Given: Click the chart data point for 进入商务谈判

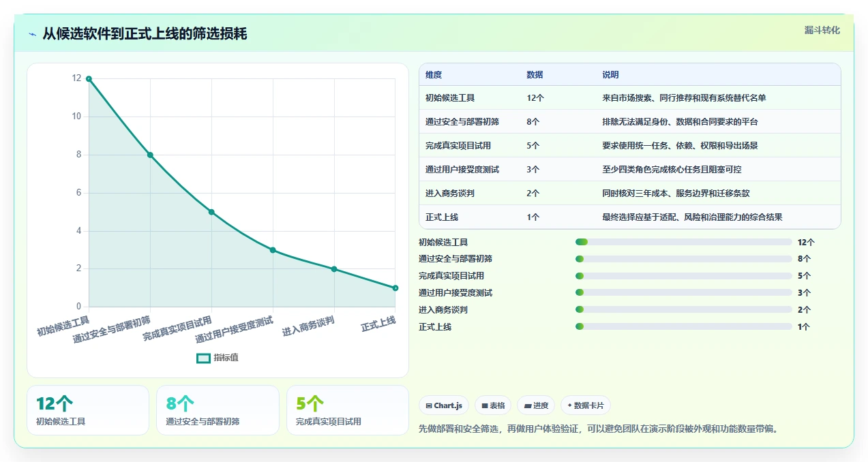Looking at the screenshot, I should click(x=334, y=269).
